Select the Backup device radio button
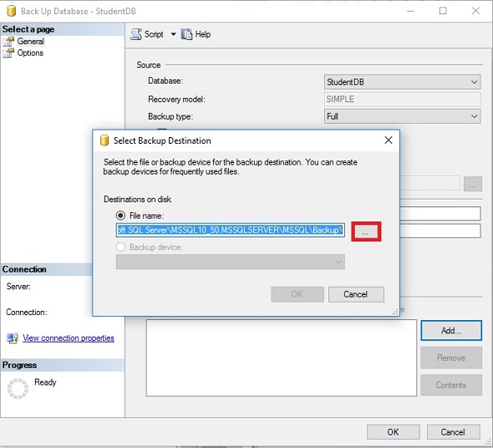Image resolution: width=493 pixels, height=448 pixels. 120,247
